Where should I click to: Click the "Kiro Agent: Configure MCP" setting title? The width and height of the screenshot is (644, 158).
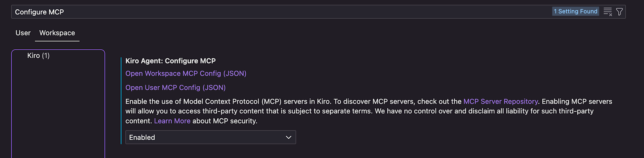click(170, 61)
